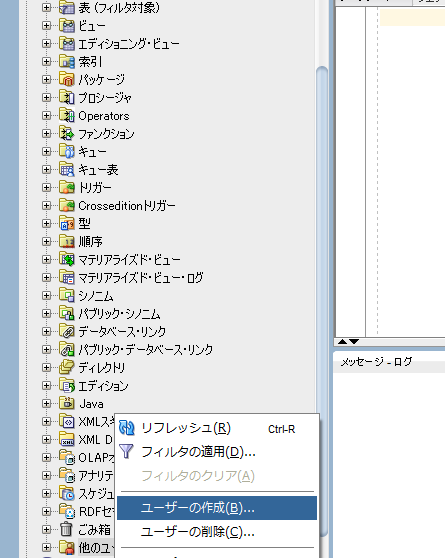Select ユーザーの削除(C)... menu item
Viewport: 445px width, 558px height.
coord(217,532)
